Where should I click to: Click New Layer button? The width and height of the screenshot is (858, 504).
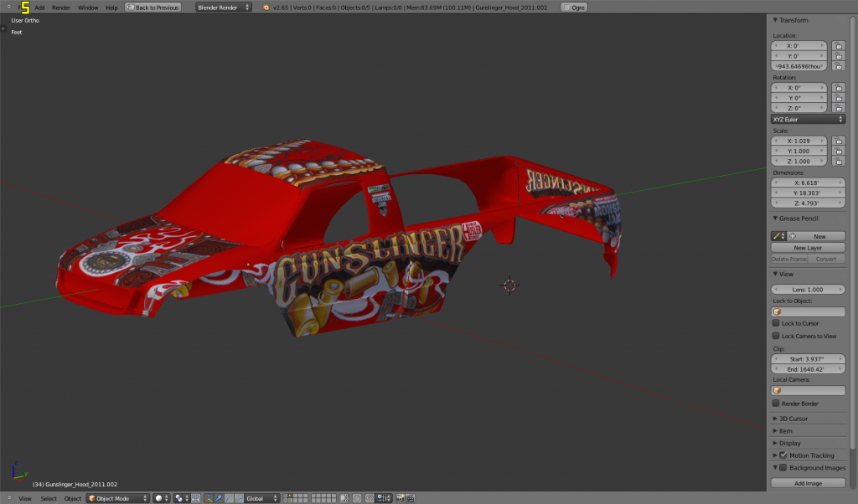[x=808, y=248]
